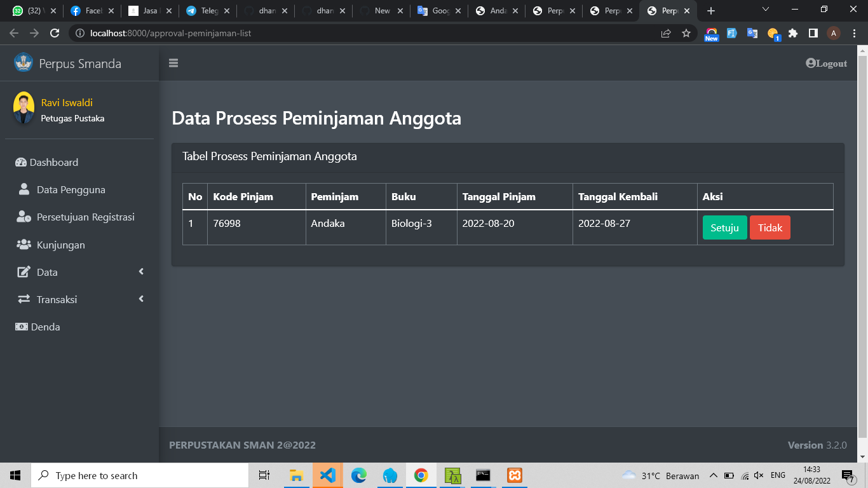Open the Chrome browser menu
The image size is (868, 488).
[x=855, y=32]
